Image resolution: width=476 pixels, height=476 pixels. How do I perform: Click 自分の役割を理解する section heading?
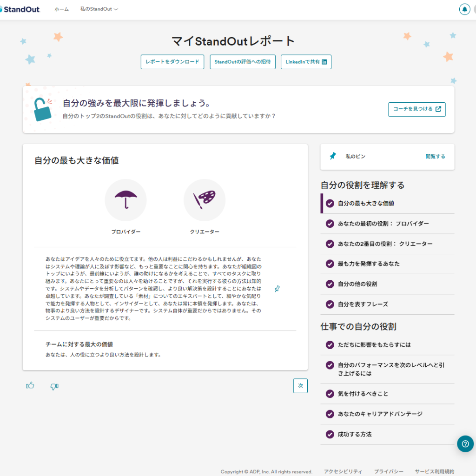click(363, 185)
